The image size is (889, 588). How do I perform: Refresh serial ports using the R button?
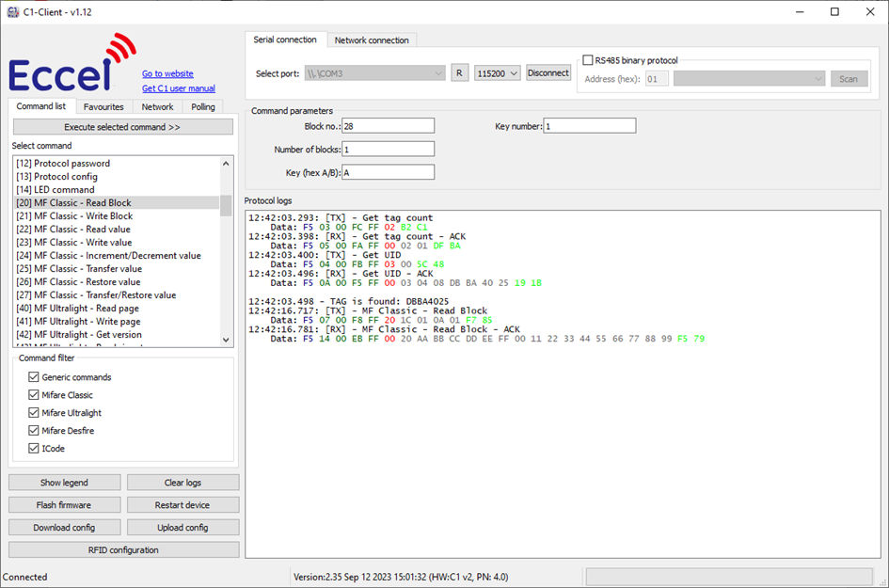coord(460,72)
